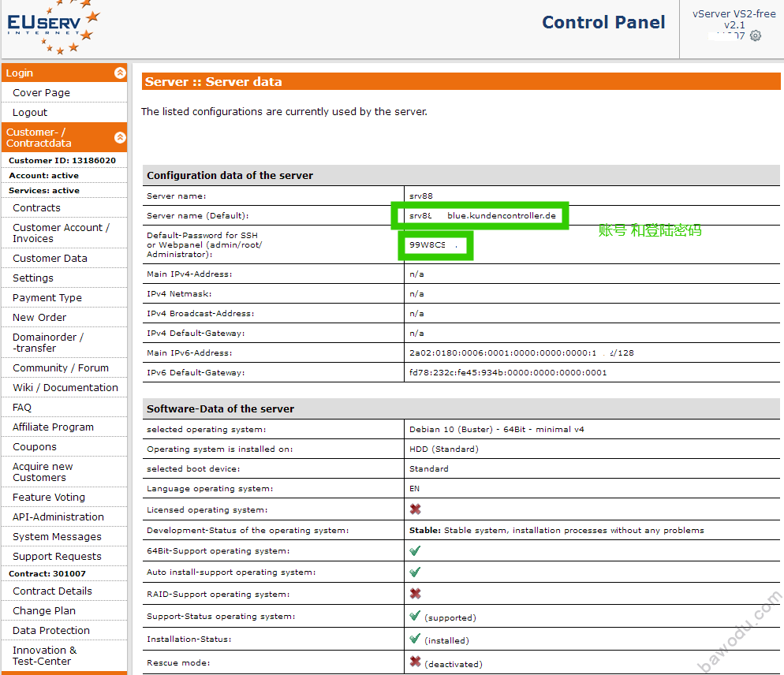The image size is (784, 675).
Task: Click Services: active status text
Action: pos(44,191)
